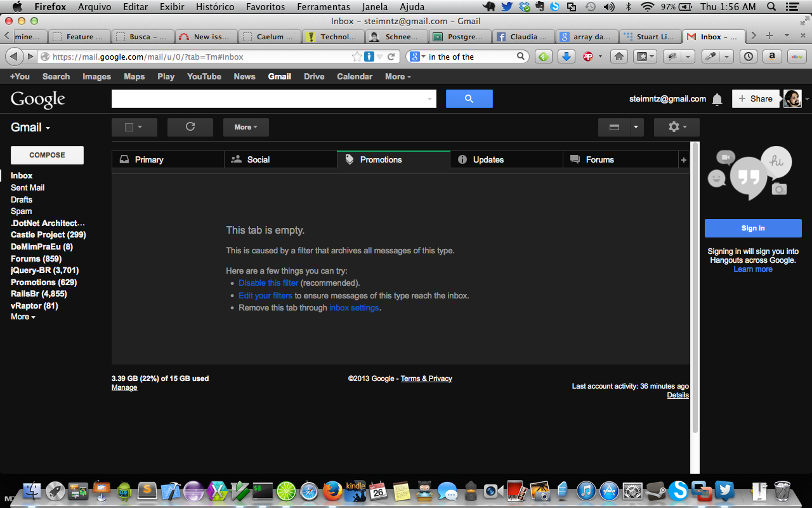Open the Twitter app in Dock
The image size is (812, 508).
(x=724, y=490)
